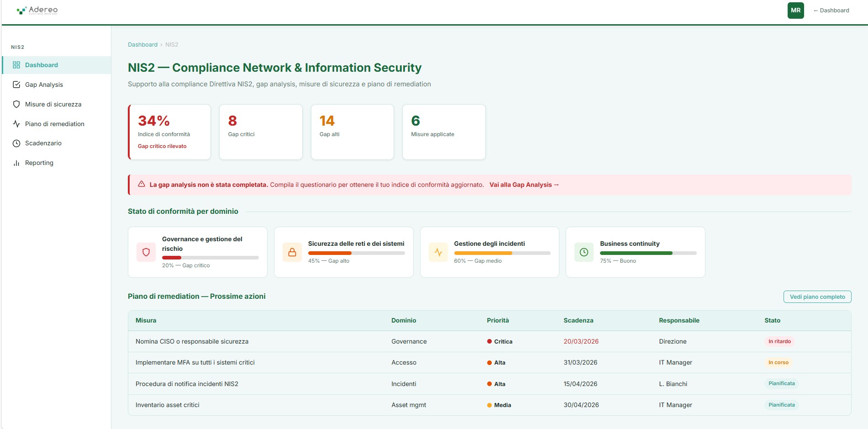
Task: Open the MR profile avatar menu
Action: 795,9
